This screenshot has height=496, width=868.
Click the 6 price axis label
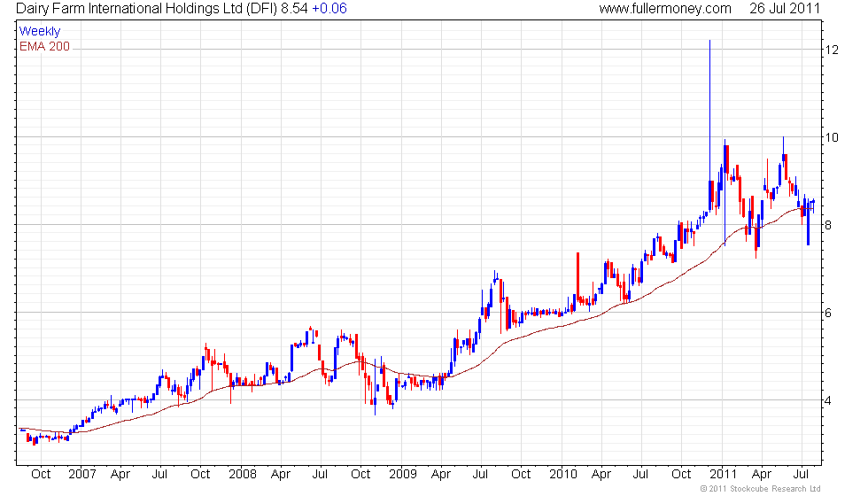(828, 313)
